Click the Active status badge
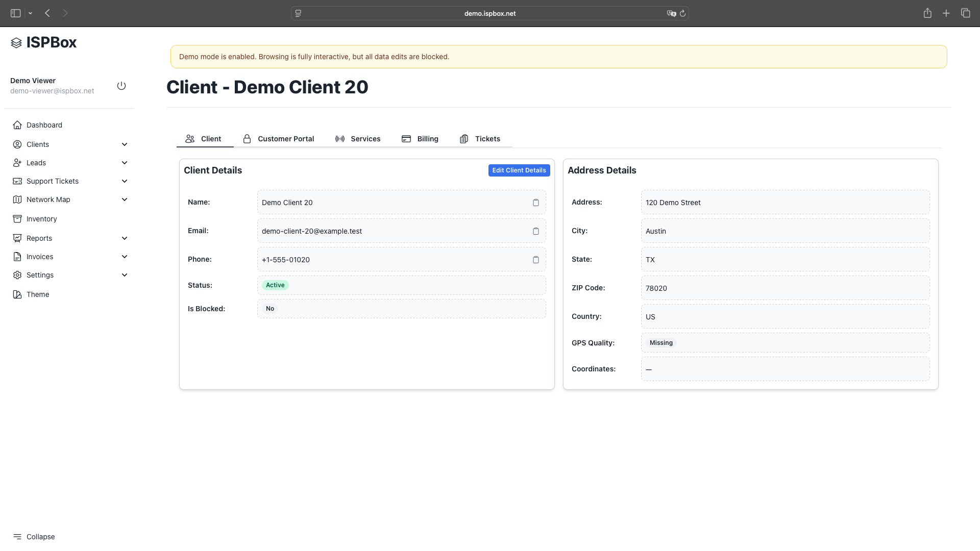Viewport: 980px width, 551px height. coord(275,285)
